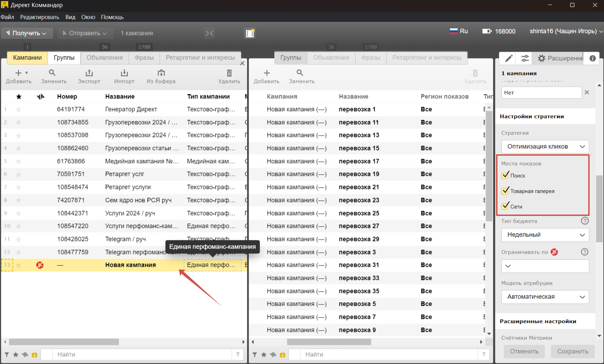The image size is (604, 364).
Task: Open the account dropdown shinta16
Action: [566, 31]
